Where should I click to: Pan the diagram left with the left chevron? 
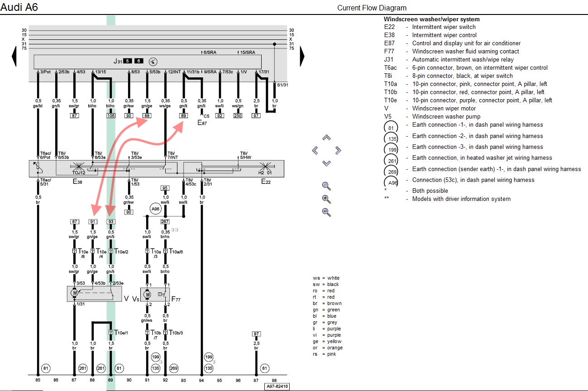(x=315, y=150)
